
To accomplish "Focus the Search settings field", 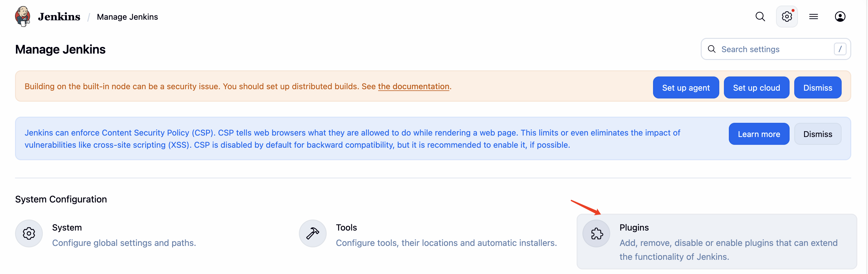I will [775, 49].
